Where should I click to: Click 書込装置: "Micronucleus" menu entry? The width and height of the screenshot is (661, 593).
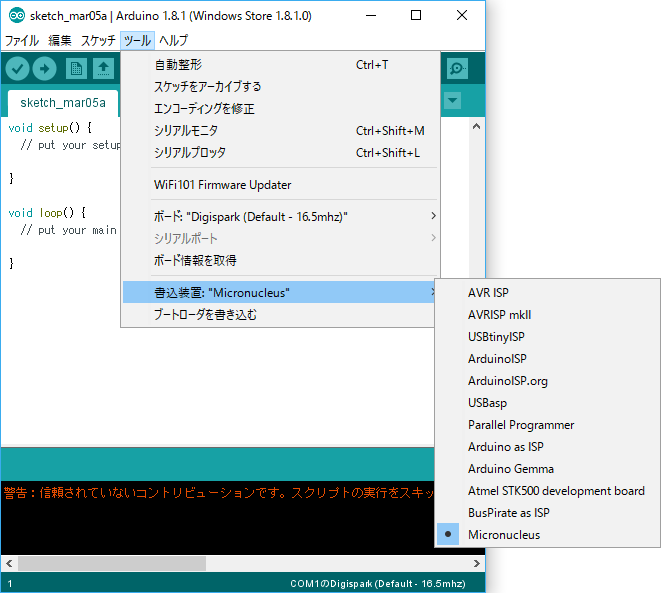tap(279, 292)
